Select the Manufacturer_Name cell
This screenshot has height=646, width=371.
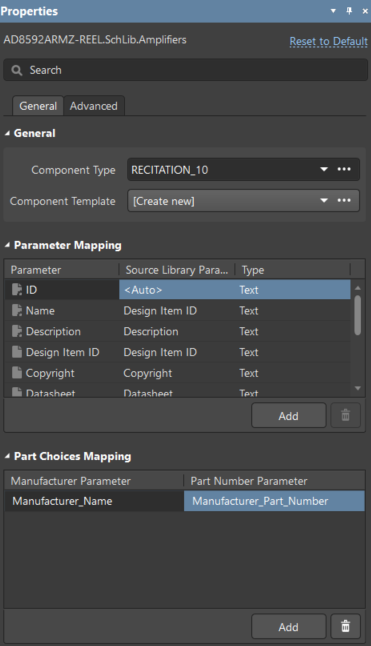(x=94, y=501)
